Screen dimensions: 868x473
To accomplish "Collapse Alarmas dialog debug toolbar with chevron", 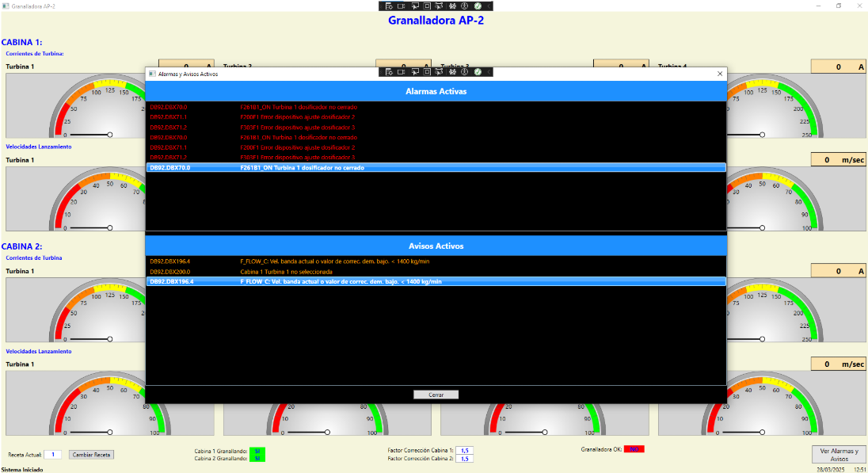I will coord(488,72).
